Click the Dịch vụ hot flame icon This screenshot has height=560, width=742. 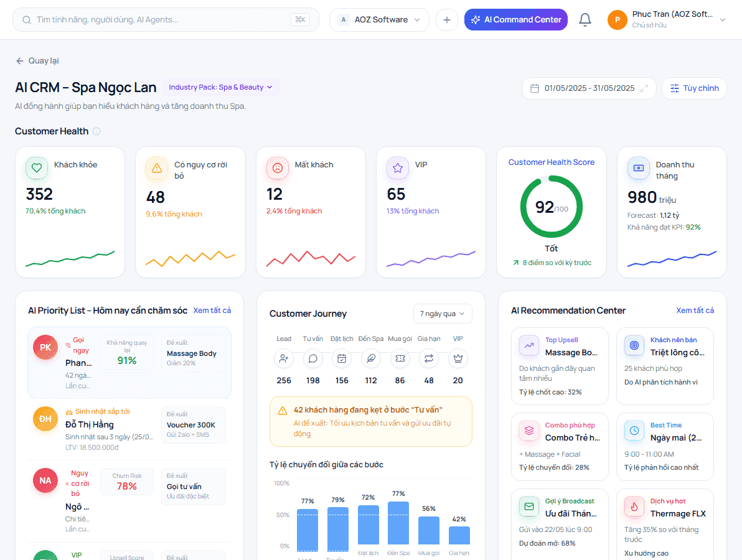634,506
